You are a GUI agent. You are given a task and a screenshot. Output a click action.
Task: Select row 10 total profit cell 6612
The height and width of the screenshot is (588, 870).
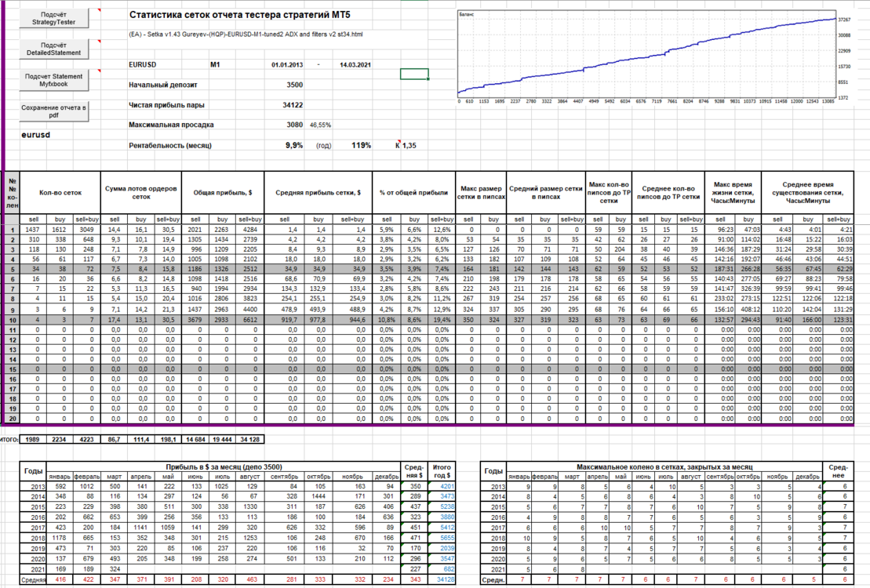pos(250,320)
